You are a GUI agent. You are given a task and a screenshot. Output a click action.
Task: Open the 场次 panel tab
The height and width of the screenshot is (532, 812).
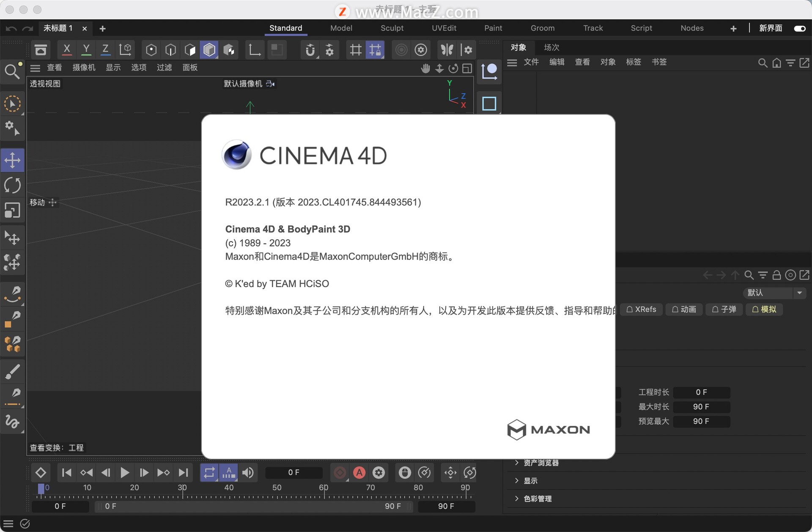click(x=551, y=47)
